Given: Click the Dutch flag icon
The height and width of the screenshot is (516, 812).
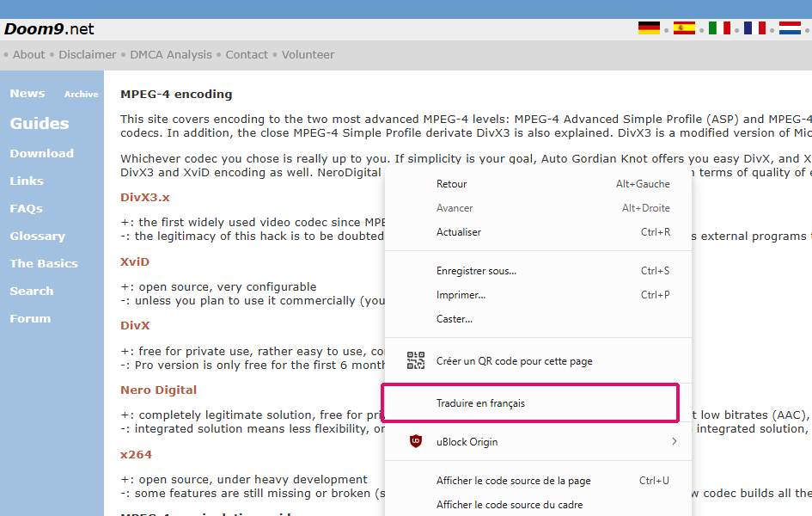Looking at the screenshot, I should (790, 28).
